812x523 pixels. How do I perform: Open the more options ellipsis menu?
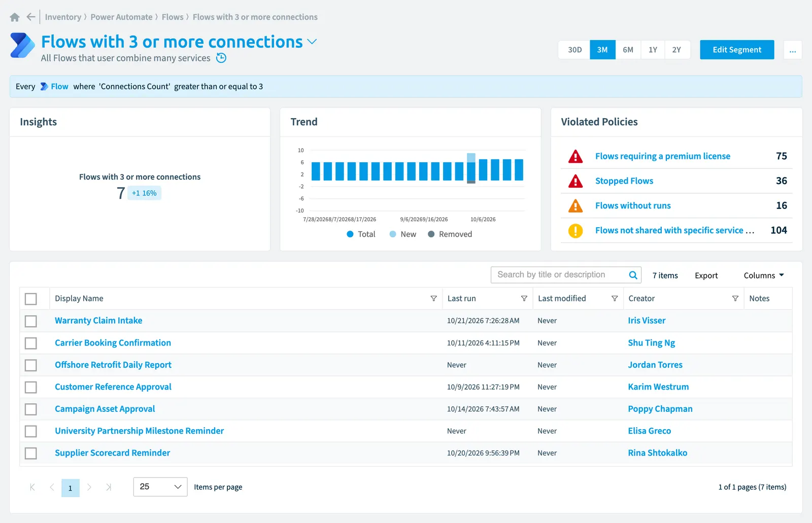tap(793, 50)
